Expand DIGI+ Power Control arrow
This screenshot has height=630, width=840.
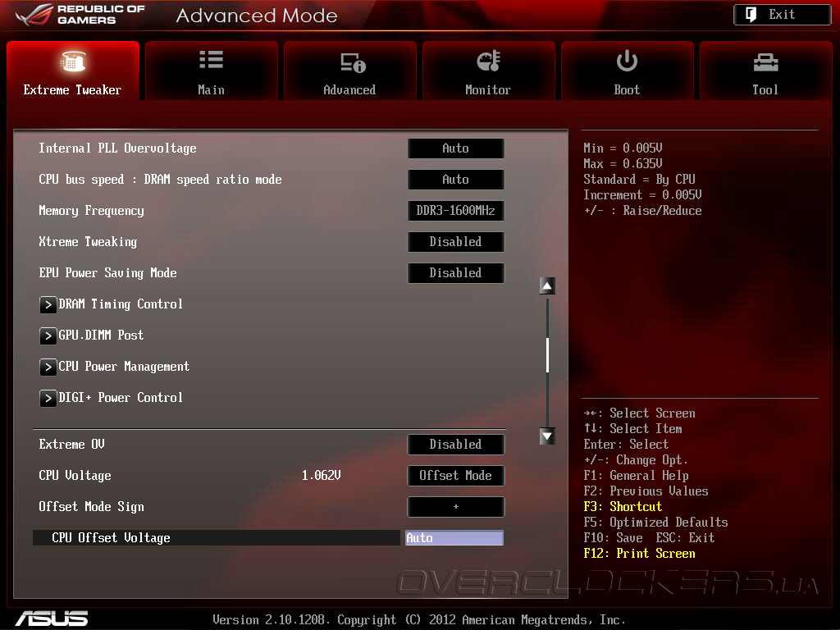tap(48, 398)
